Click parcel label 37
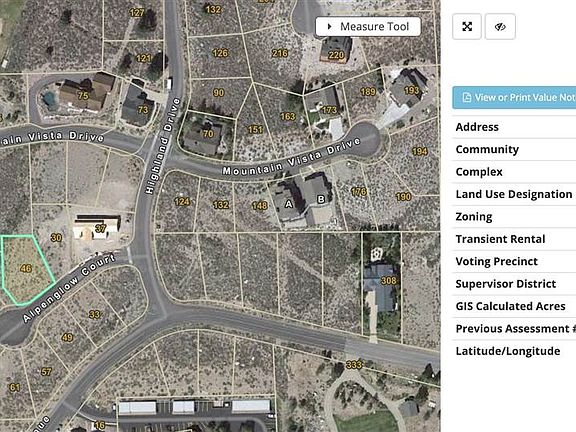Viewport: 576px width, 432px height. tap(101, 228)
